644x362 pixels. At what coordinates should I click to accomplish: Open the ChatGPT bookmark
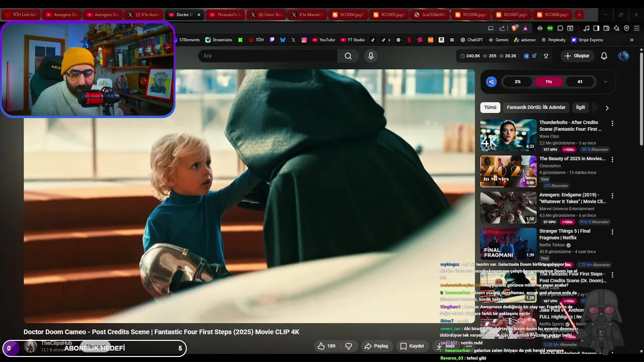tap(471, 40)
